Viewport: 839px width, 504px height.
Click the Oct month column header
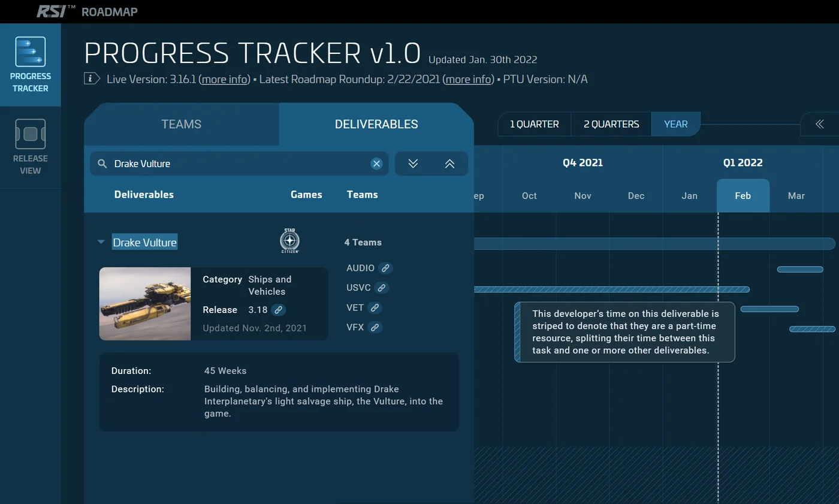coord(530,195)
